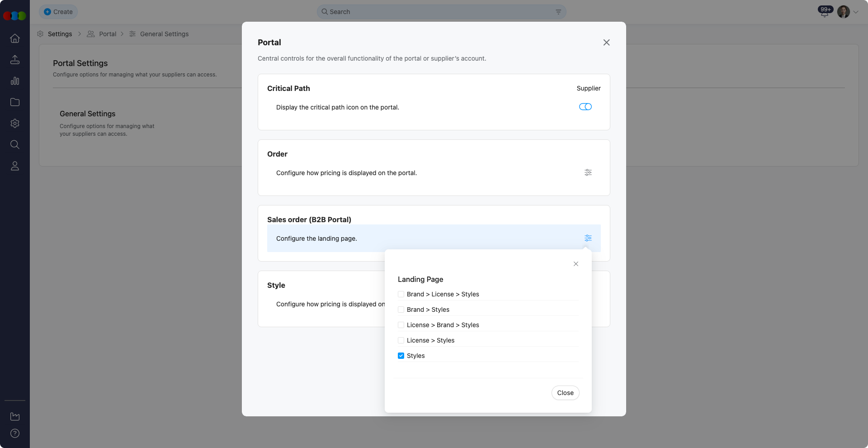Open Settings via the gear sidebar icon
The width and height of the screenshot is (868, 448).
pos(15,124)
